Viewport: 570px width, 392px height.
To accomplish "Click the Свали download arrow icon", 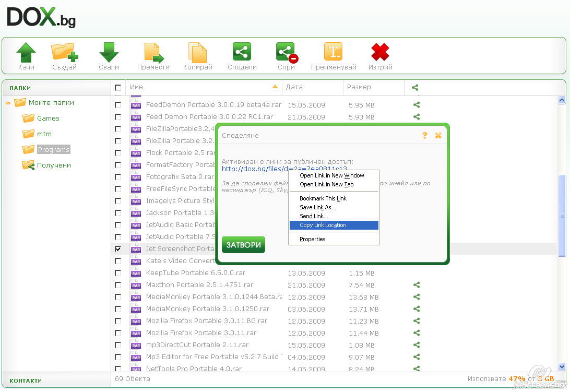I will pos(109,52).
